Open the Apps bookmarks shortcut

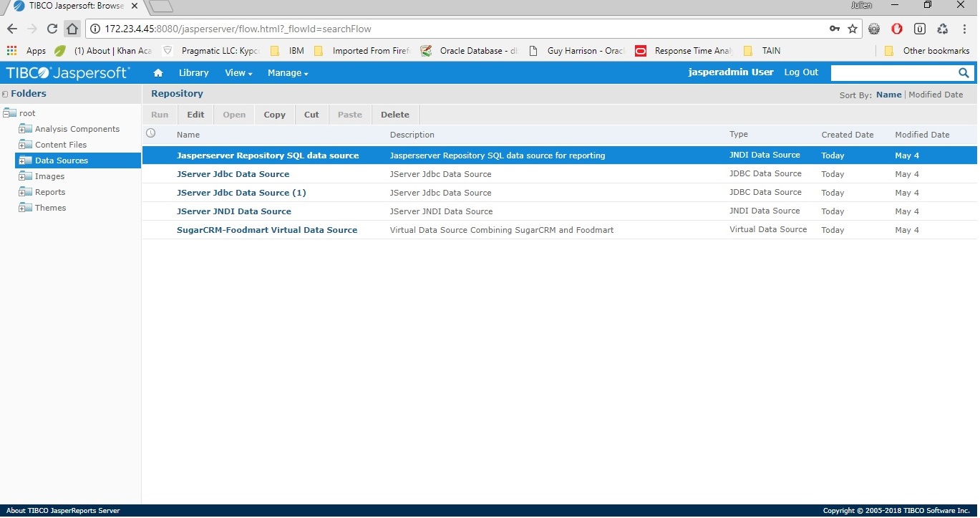[26, 51]
